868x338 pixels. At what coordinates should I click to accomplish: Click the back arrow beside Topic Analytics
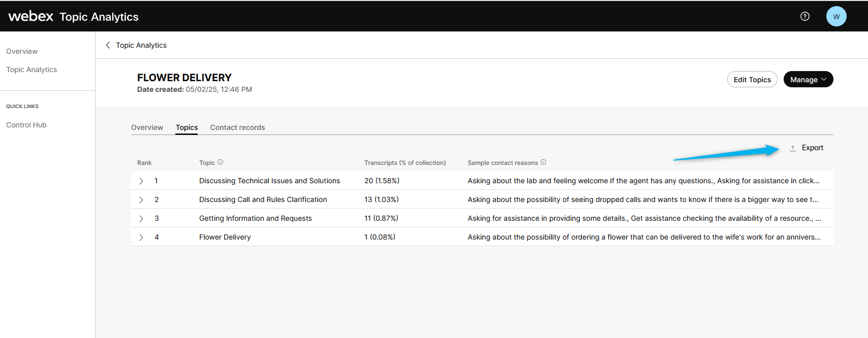(108, 45)
